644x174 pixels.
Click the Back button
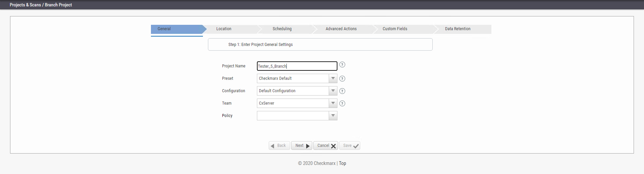(279, 146)
